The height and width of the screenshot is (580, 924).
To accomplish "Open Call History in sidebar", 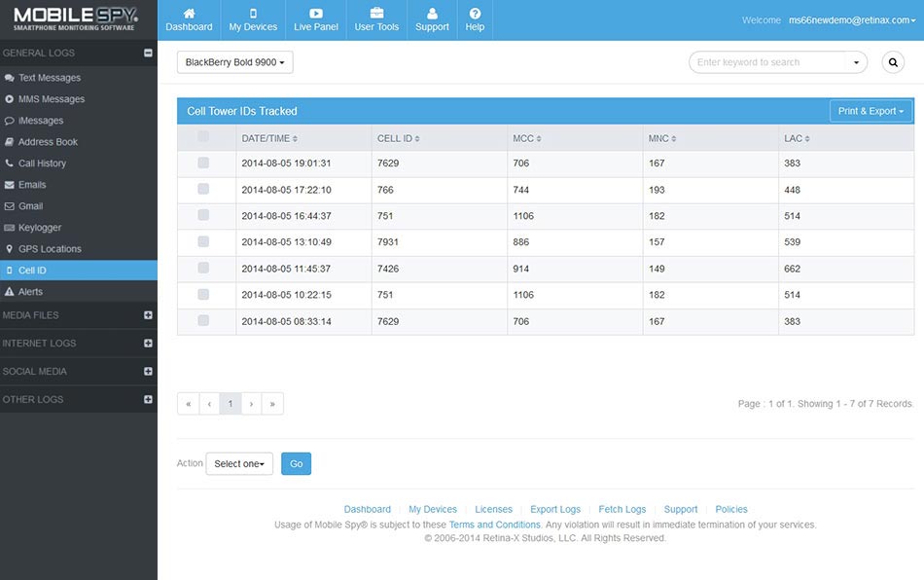I will [42, 163].
